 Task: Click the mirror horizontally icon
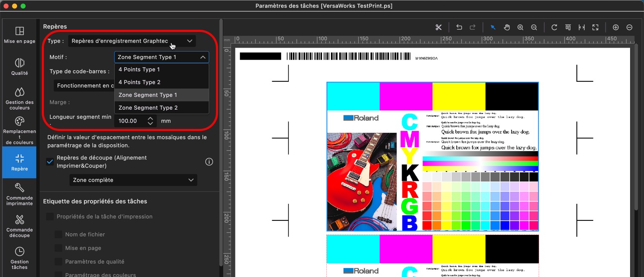click(x=582, y=27)
